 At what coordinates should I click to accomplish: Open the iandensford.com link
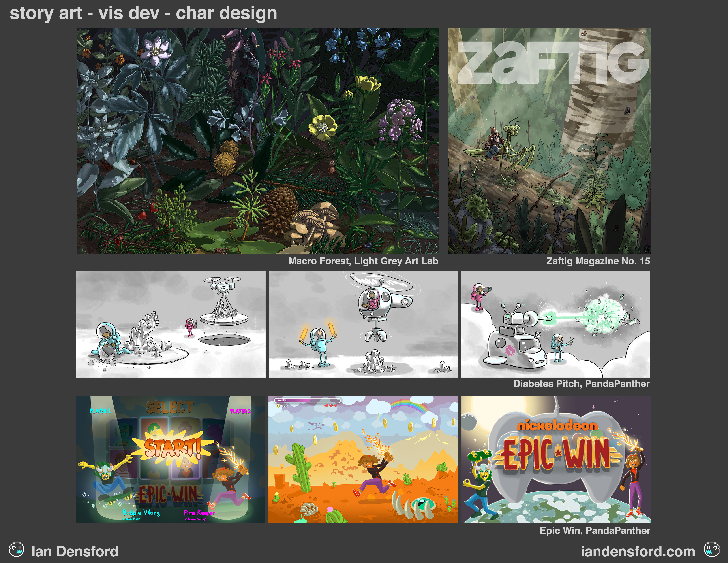[638, 551]
